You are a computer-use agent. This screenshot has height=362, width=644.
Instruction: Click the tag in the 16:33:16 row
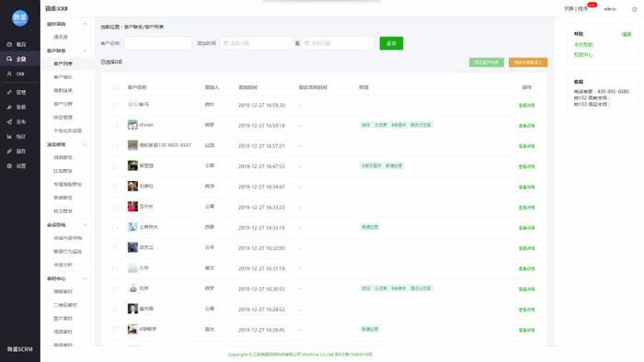pyautogui.click(x=370, y=227)
